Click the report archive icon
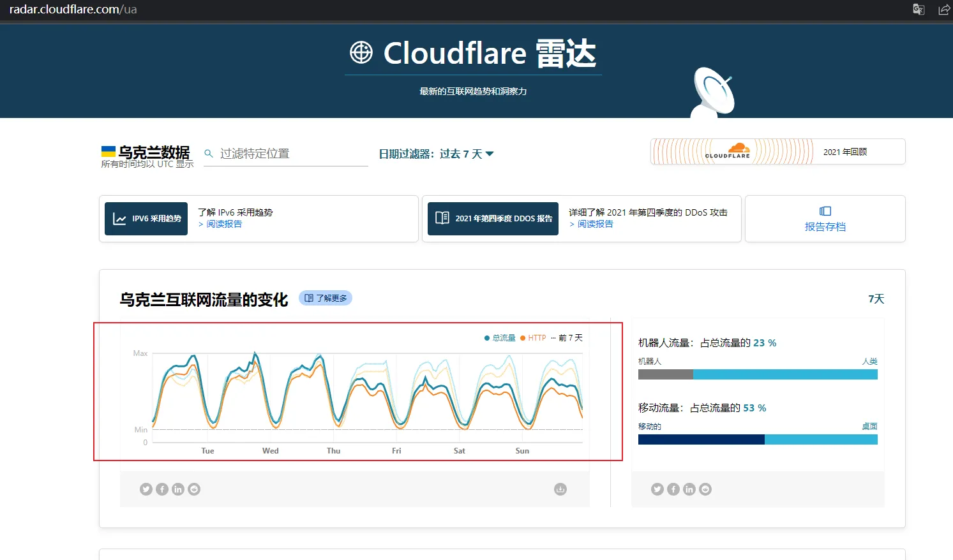 click(x=825, y=211)
